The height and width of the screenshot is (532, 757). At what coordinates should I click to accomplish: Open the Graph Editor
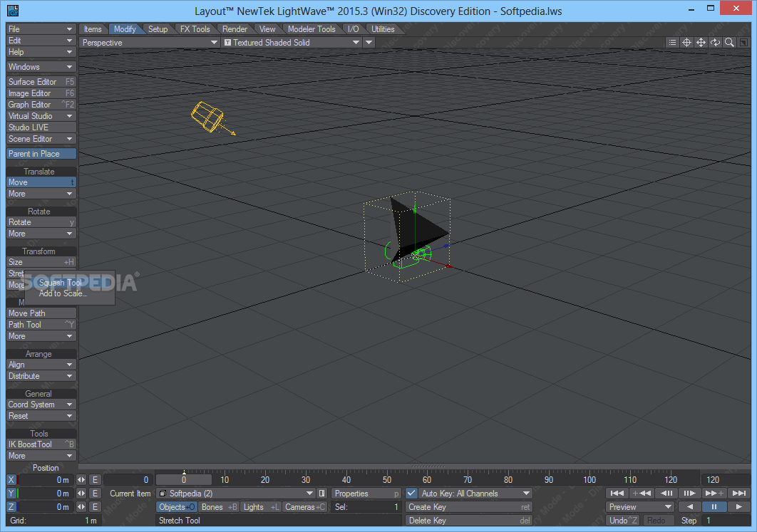click(x=41, y=105)
